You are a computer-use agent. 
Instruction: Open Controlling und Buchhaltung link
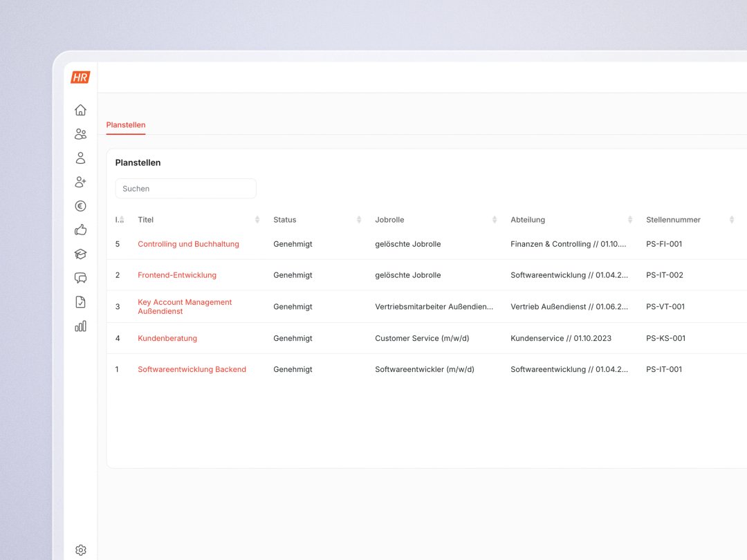click(188, 244)
